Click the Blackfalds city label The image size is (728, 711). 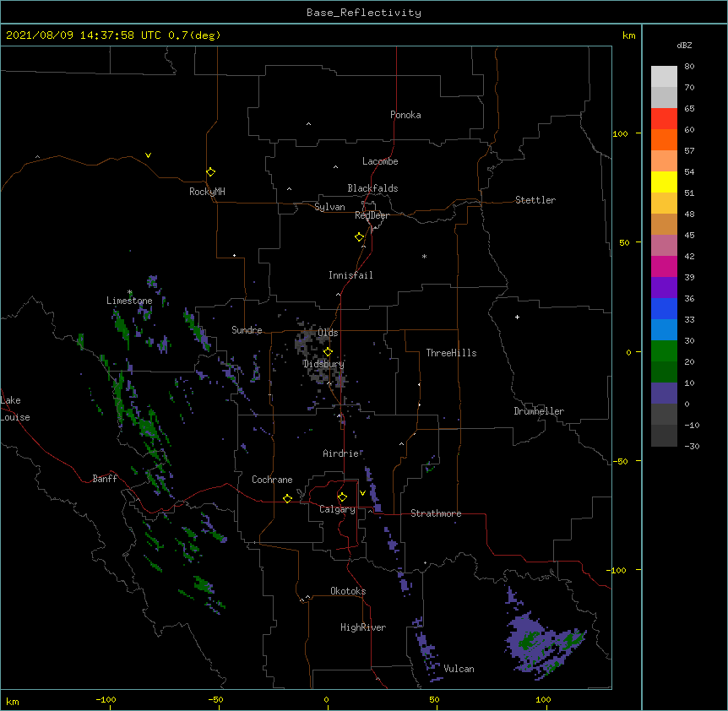point(372,188)
